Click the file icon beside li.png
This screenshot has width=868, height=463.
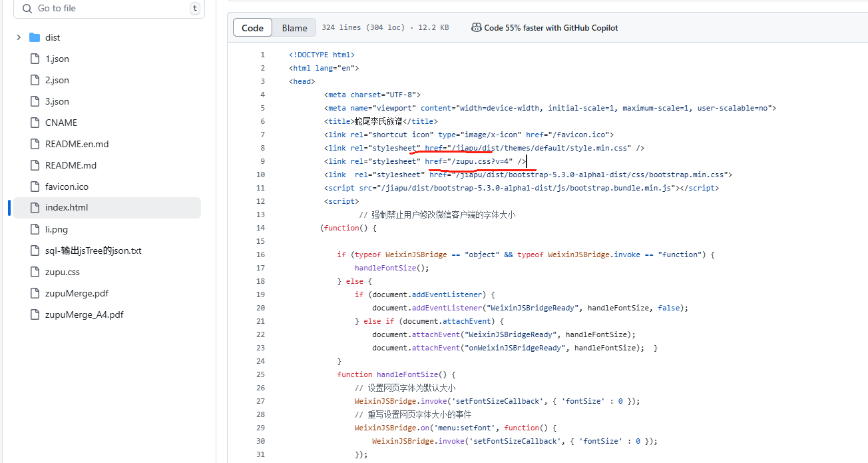click(x=35, y=229)
